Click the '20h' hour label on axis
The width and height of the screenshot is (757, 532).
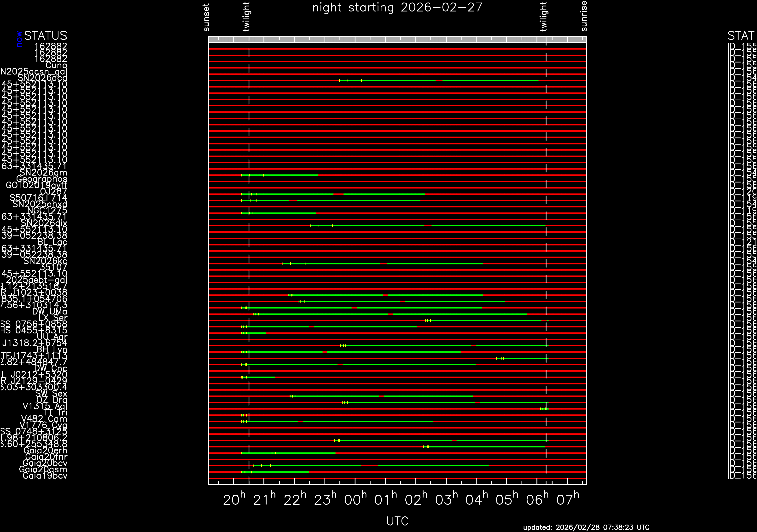(x=234, y=500)
